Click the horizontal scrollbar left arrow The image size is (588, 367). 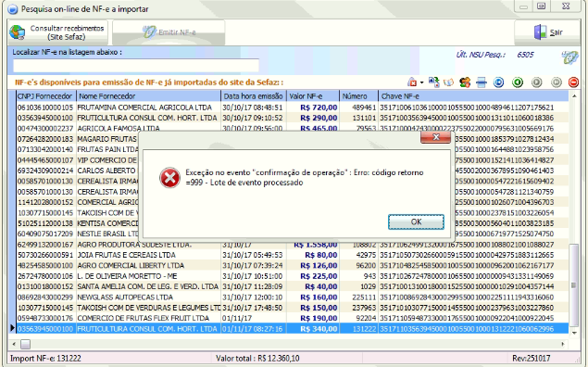(14, 344)
